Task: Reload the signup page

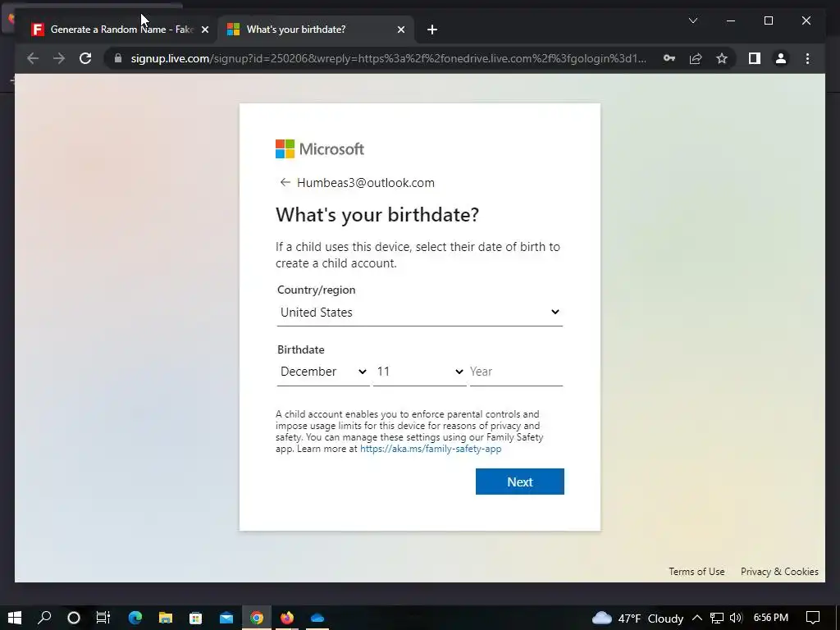Action: click(x=85, y=58)
